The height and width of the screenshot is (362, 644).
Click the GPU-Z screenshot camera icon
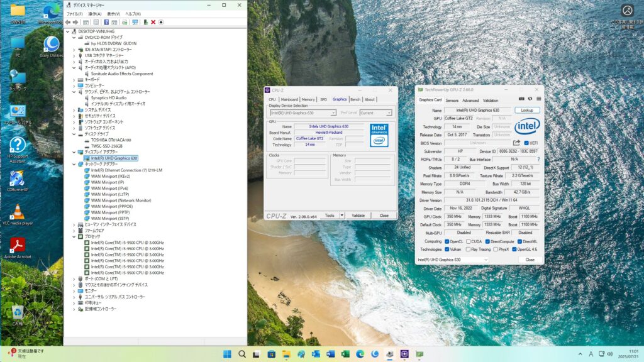point(521,99)
